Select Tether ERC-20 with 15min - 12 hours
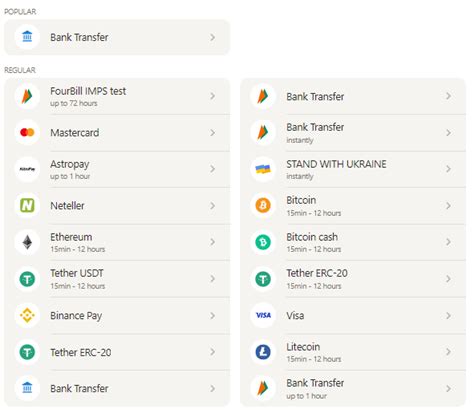This screenshot has width=474, height=413. click(x=353, y=279)
